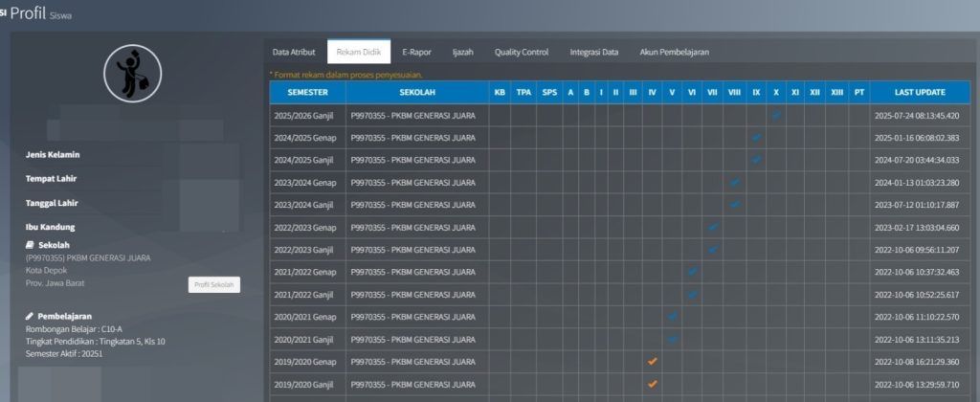Select the Quality Control tab

tap(522, 53)
